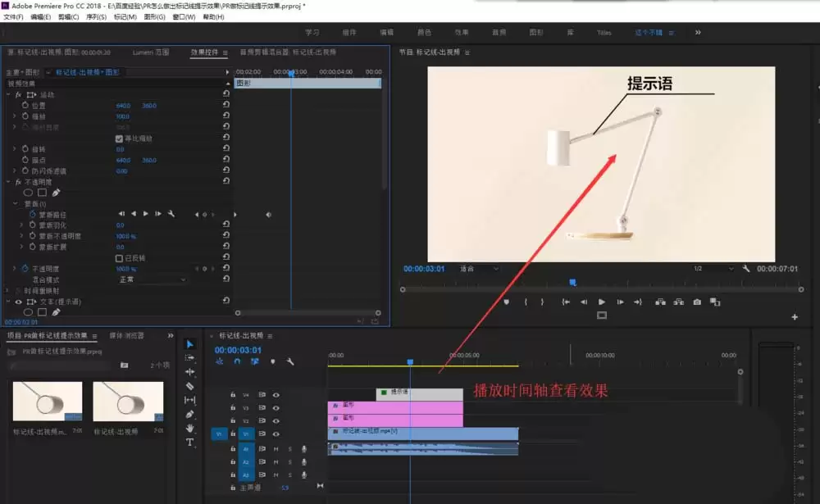Click the Selection arrow tool
The height and width of the screenshot is (504, 820).
(x=190, y=344)
